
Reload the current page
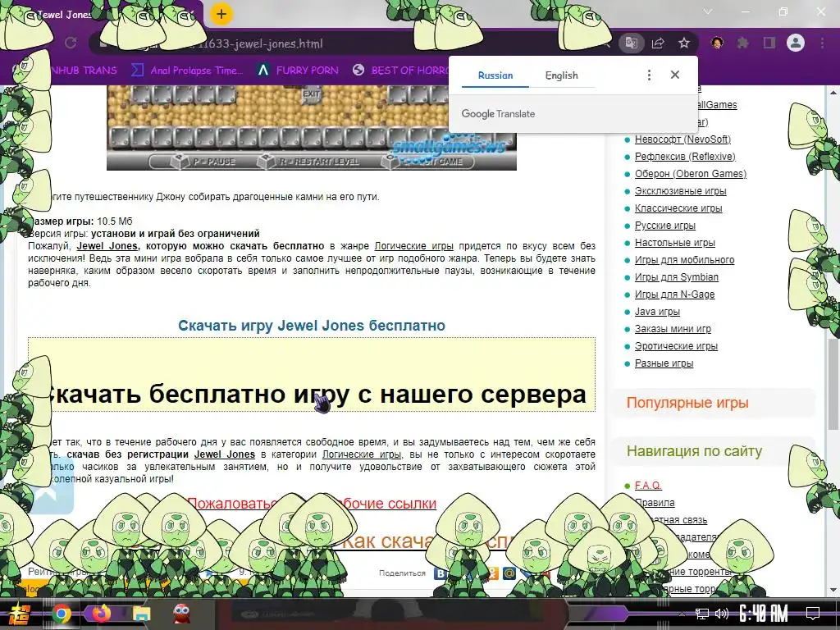coord(71,43)
